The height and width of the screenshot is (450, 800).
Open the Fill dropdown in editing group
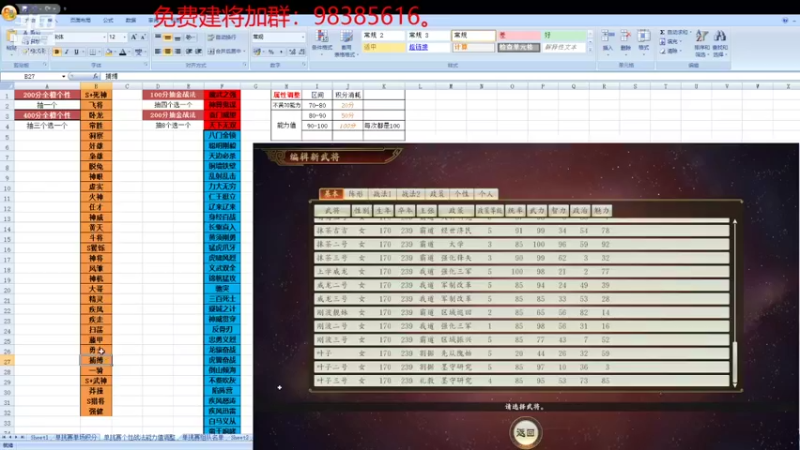[670, 41]
